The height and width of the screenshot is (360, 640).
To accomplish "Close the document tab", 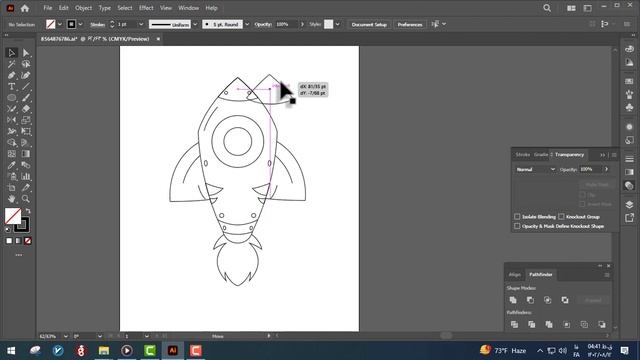I will tap(158, 39).
